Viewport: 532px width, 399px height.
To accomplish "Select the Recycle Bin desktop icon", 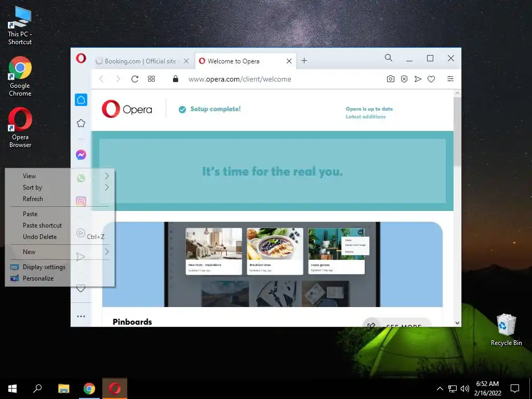I will [506, 330].
